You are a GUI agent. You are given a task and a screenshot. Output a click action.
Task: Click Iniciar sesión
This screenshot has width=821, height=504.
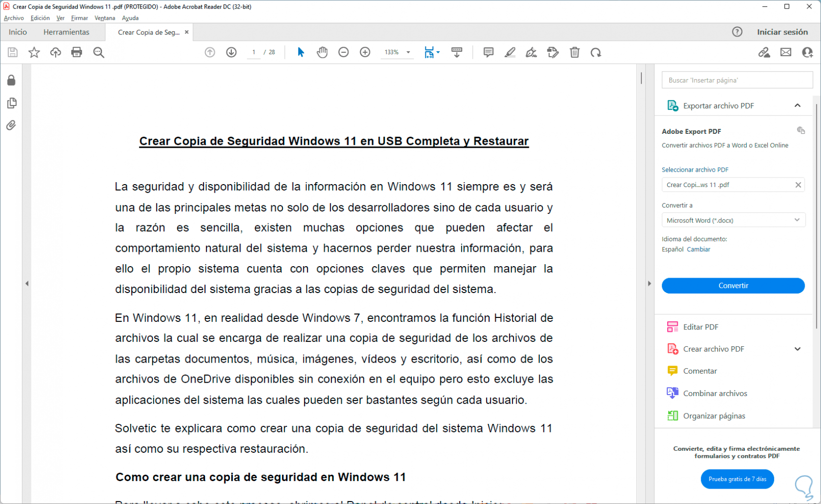click(783, 32)
